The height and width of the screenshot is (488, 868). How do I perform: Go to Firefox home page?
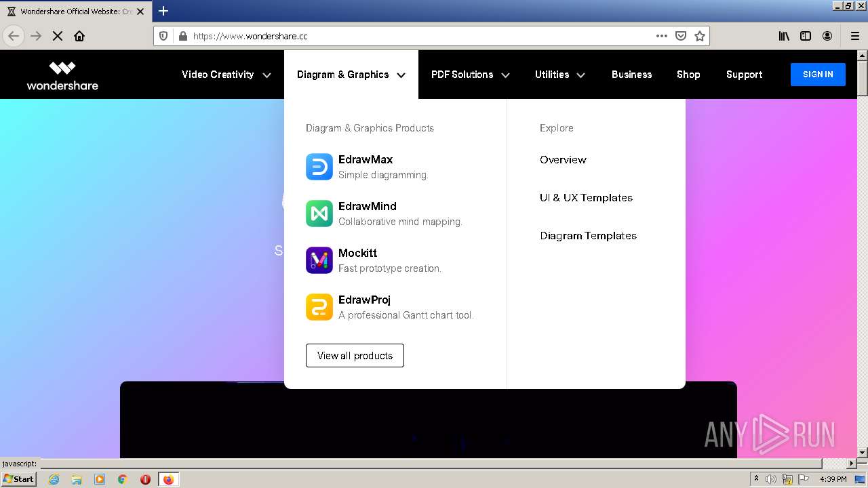(79, 36)
